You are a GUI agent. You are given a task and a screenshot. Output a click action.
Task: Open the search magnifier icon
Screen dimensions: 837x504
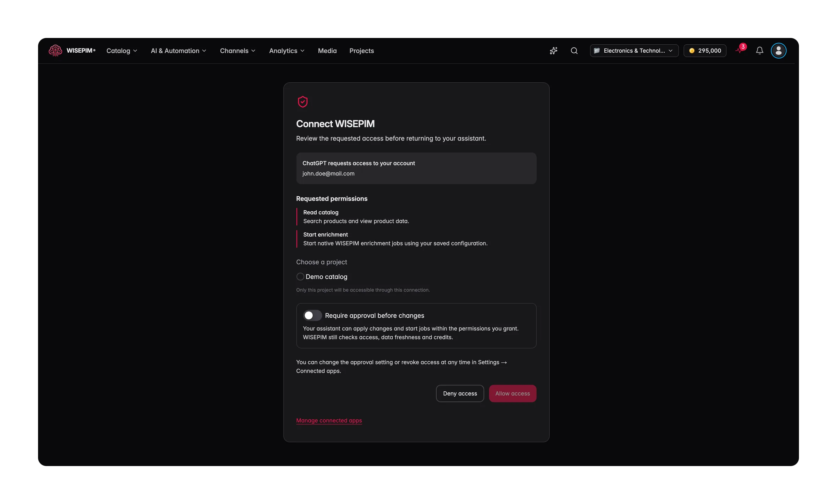(574, 51)
